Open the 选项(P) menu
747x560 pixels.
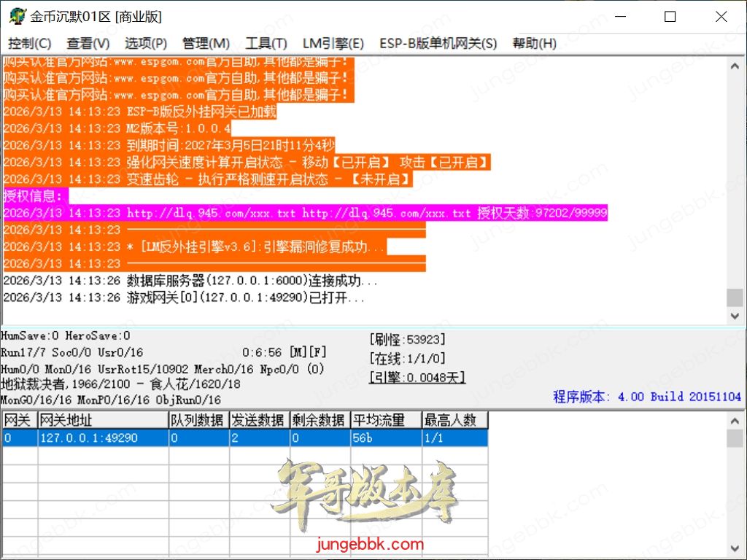pyautogui.click(x=146, y=44)
